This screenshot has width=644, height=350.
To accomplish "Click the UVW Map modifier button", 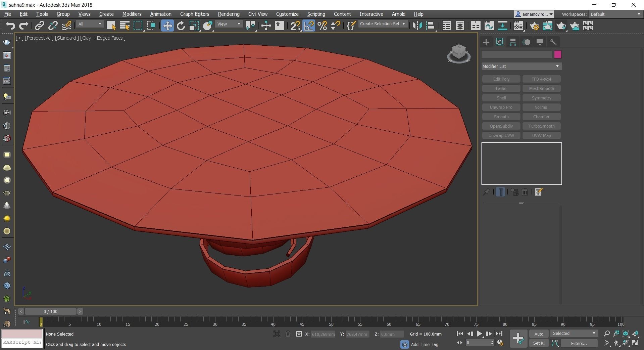I will pyautogui.click(x=541, y=135).
